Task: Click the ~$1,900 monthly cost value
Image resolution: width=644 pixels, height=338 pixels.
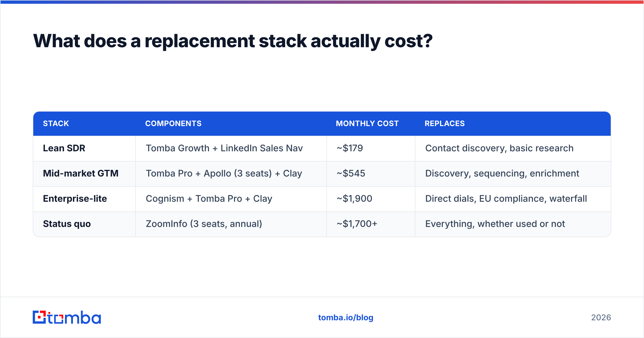Action: (354, 199)
